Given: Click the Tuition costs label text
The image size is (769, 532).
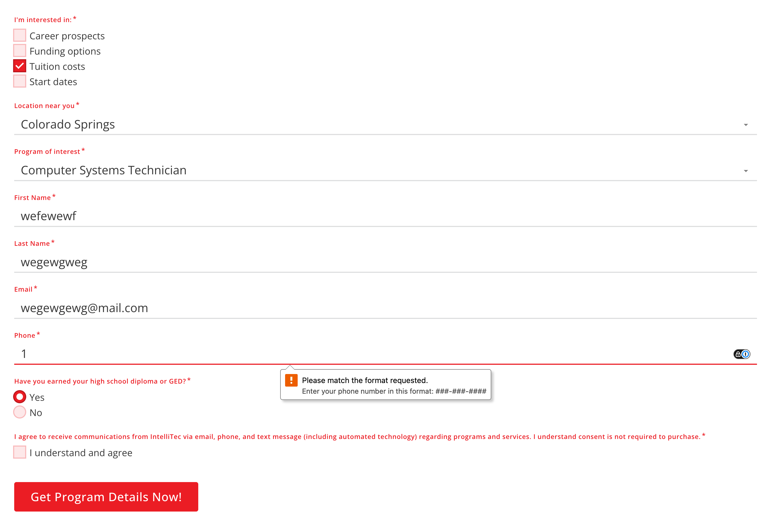Looking at the screenshot, I should [57, 67].
